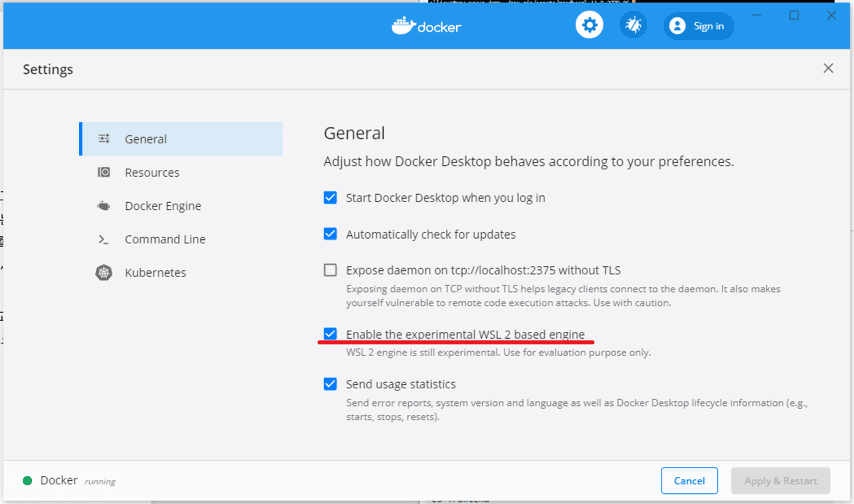The image size is (854, 504).
Task: Click the 'Send usage statistics' label text
Action: [401, 384]
